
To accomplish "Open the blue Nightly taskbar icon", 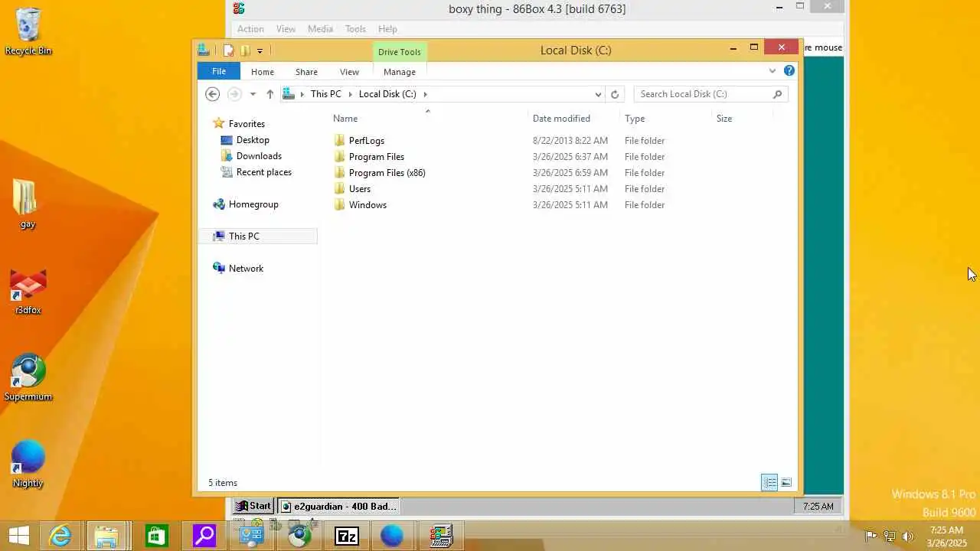I will coord(392,536).
